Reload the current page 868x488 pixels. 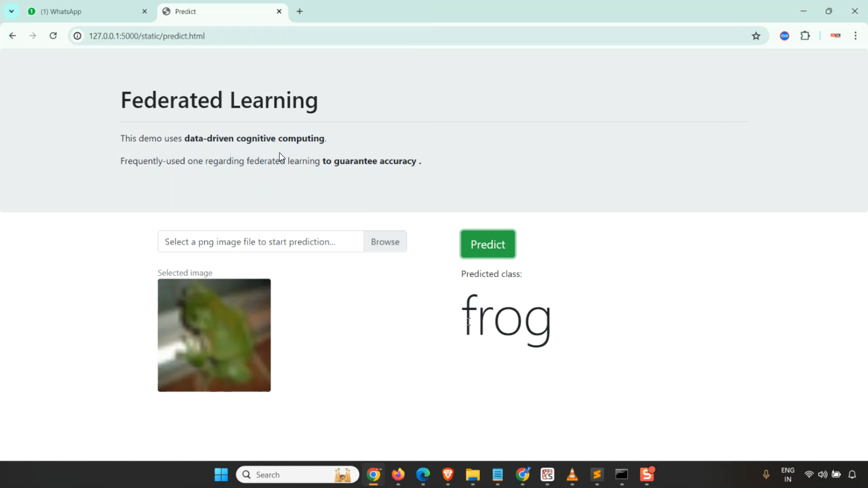click(x=53, y=36)
